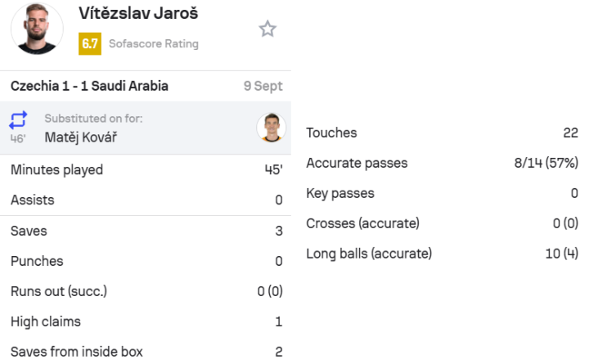The image size is (589, 364).
Task: Select the Touches statistic row
Action: coord(442,133)
